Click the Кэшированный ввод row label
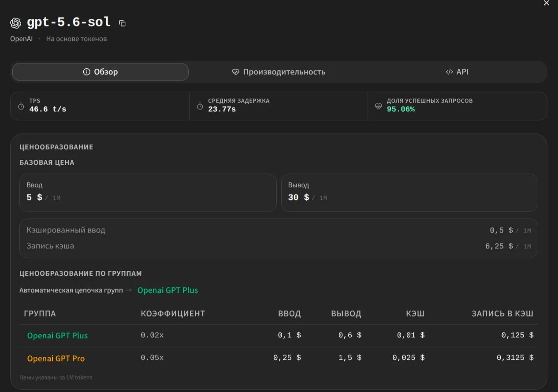Screen dimensions: 558x392 [66, 230]
